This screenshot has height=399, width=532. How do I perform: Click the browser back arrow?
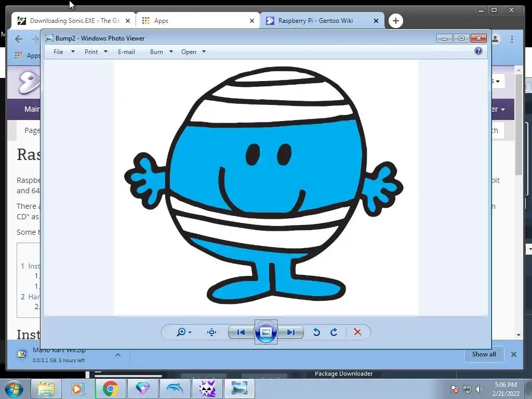[19, 39]
